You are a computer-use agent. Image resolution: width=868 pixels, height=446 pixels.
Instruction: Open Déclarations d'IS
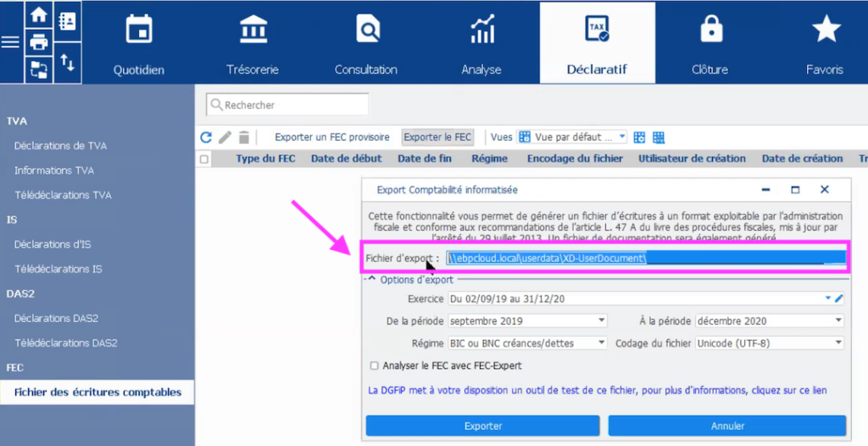click(53, 244)
